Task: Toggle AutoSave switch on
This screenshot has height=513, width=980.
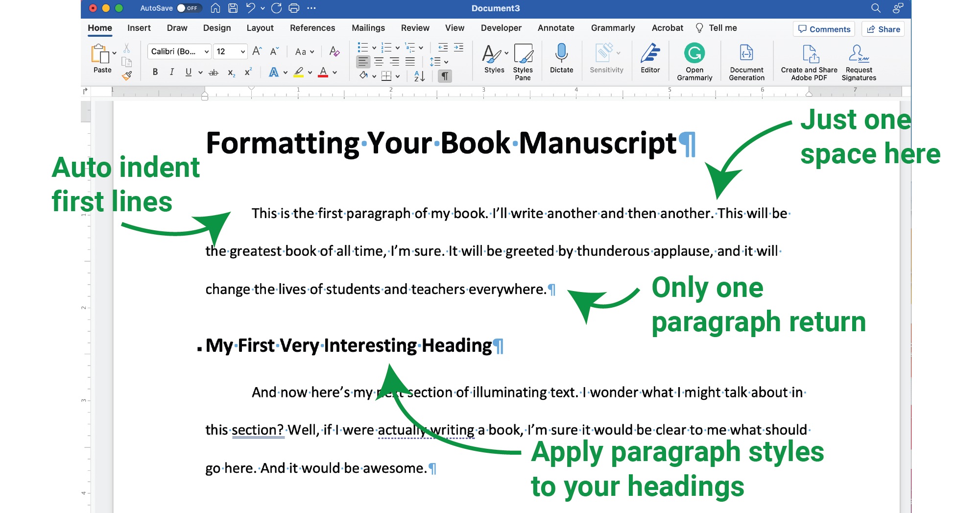Action: click(x=189, y=8)
